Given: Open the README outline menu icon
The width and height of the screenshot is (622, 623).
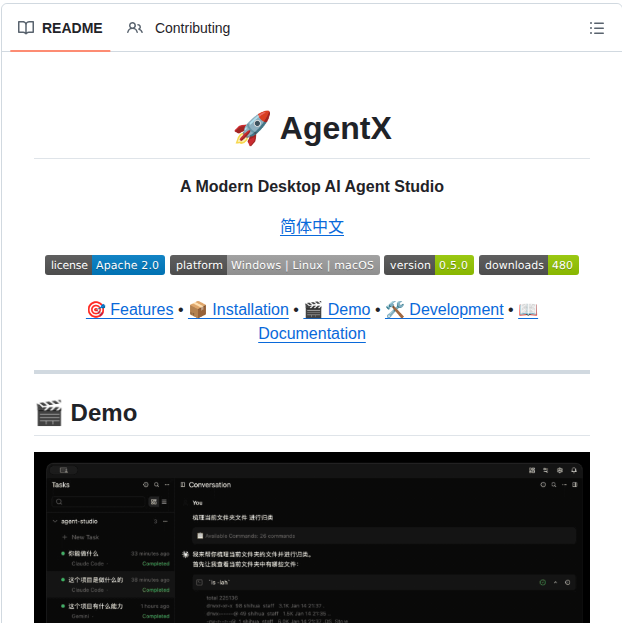Looking at the screenshot, I should pos(597,28).
